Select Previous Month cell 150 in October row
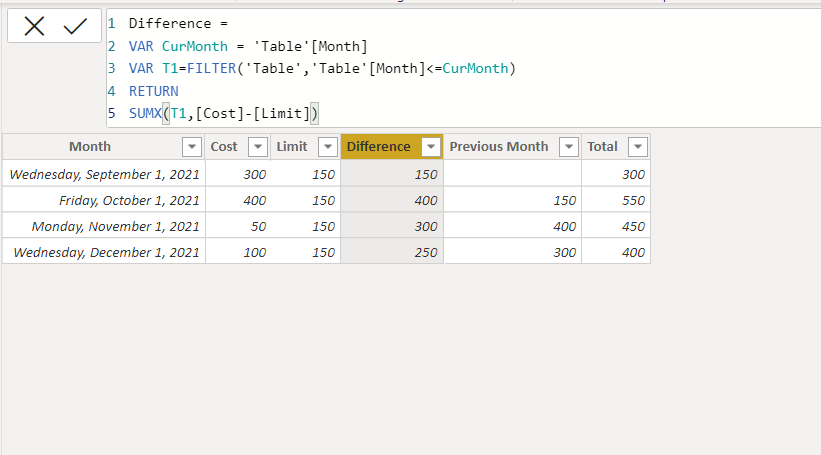Image resolution: width=821 pixels, height=455 pixels. click(x=513, y=200)
